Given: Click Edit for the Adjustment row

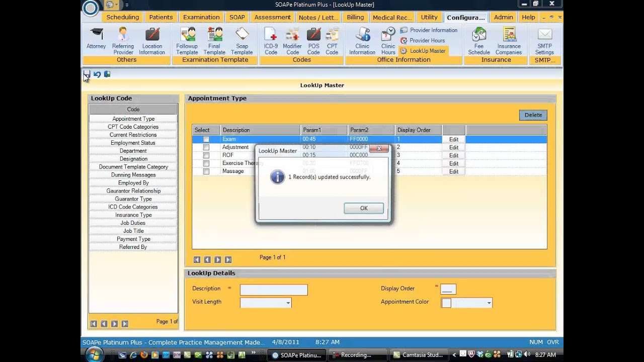Looking at the screenshot, I should (454, 147).
